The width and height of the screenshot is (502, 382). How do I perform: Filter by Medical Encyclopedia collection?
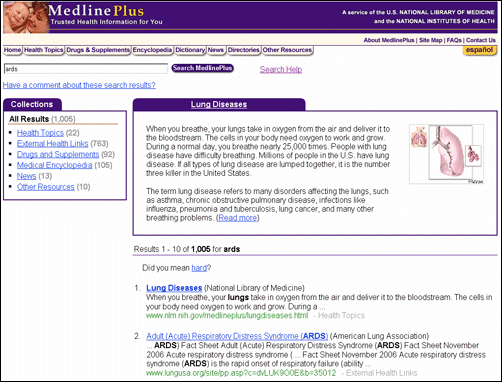(55, 165)
